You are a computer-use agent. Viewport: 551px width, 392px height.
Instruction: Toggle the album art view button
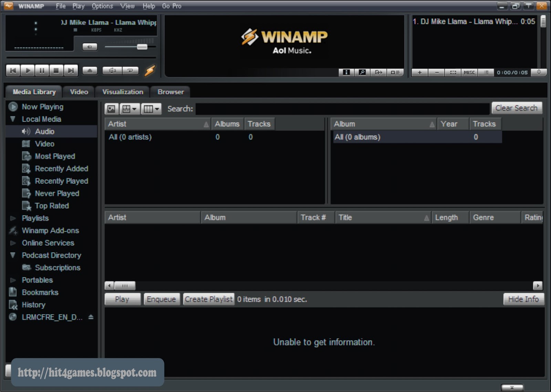pyautogui.click(x=112, y=109)
